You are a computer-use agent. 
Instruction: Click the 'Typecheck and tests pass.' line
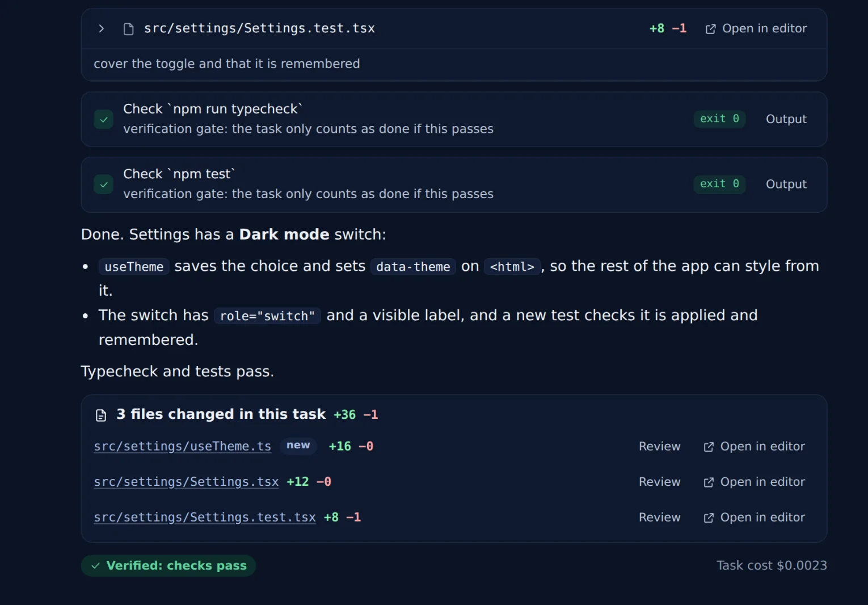(178, 371)
